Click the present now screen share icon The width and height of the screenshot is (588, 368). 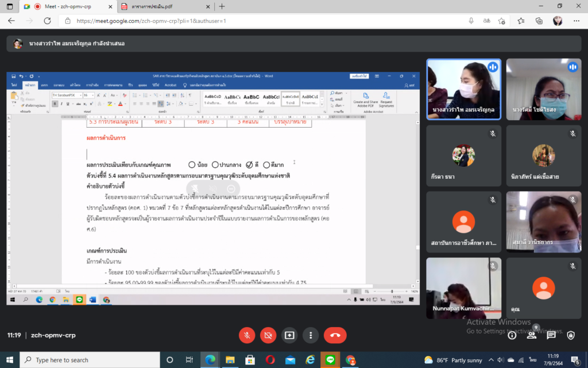(x=289, y=335)
